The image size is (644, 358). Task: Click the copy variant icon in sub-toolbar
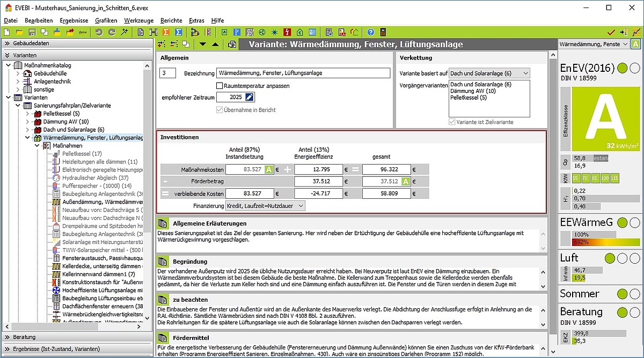pyautogui.click(x=186, y=44)
